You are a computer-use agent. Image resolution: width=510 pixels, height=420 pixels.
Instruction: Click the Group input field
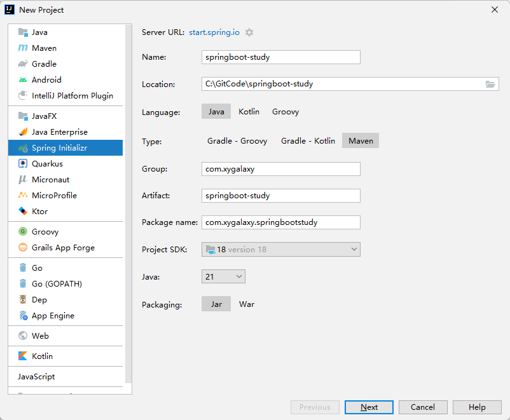click(280, 169)
